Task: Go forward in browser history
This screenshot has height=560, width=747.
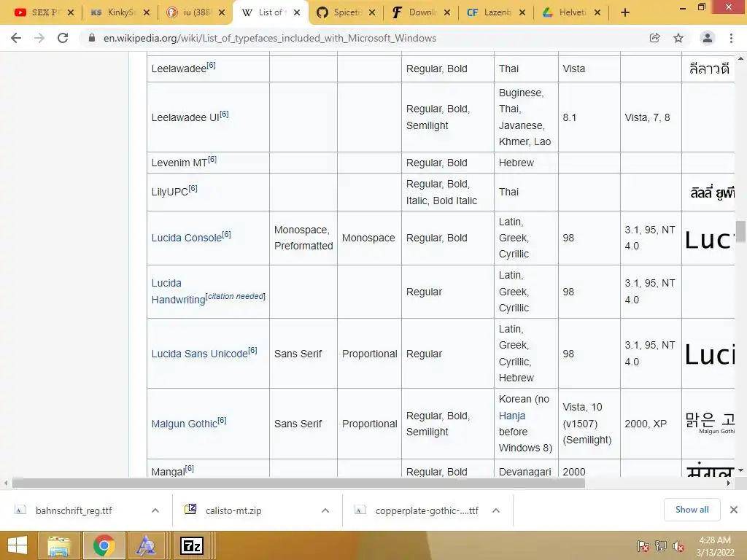Action: coord(39,38)
